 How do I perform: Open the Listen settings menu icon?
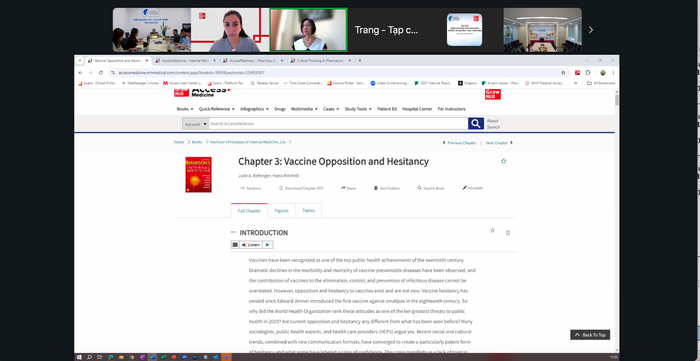pos(235,245)
